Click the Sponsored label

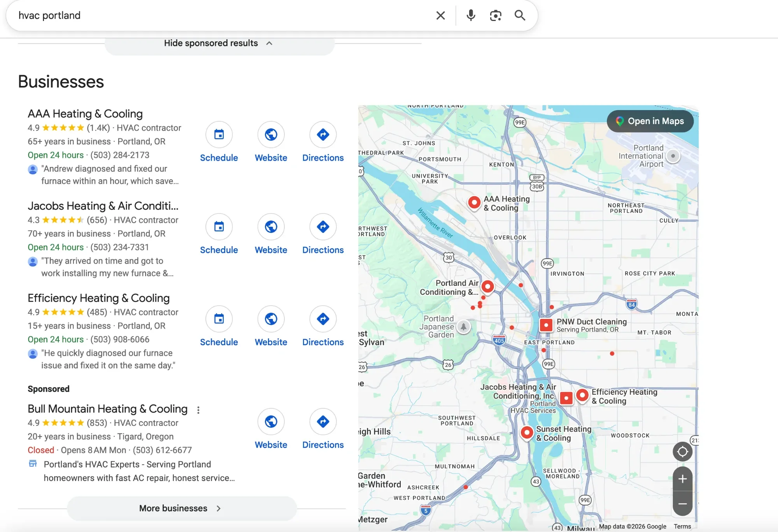tap(49, 389)
